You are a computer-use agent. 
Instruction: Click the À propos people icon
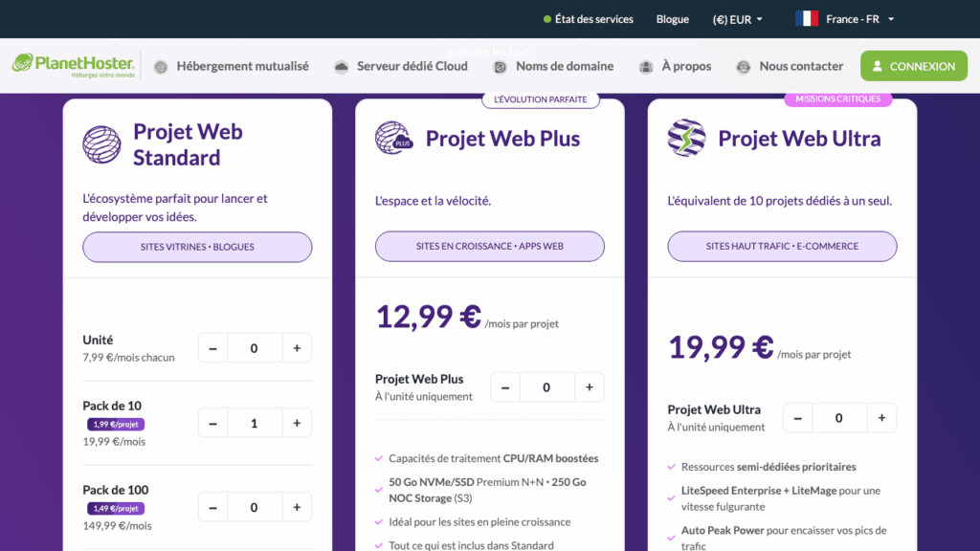click(x=646, y=67)
